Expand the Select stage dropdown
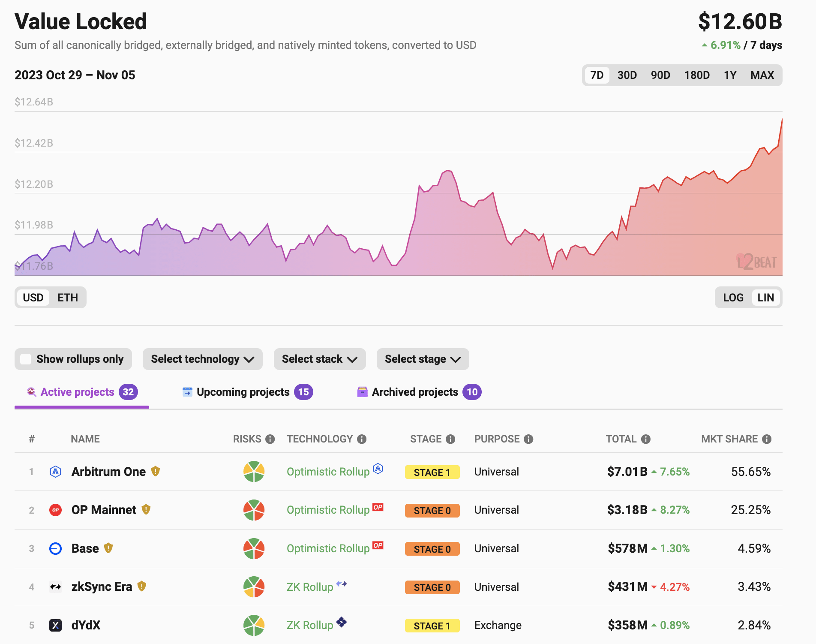Image resolution: width=816 pixels, height=644 pixels. 422,359
